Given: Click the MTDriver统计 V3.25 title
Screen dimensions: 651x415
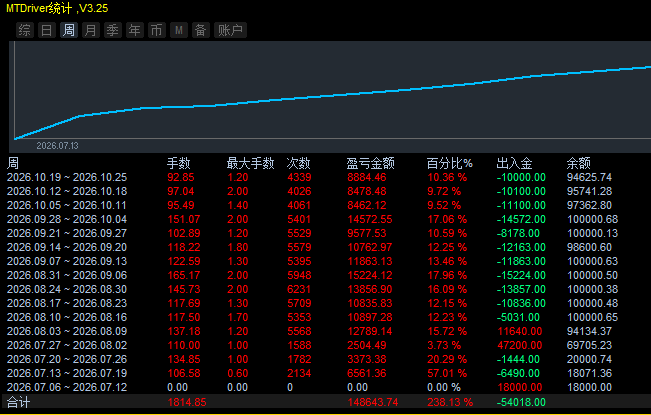Looking at the screenshot, I should 57,8.
